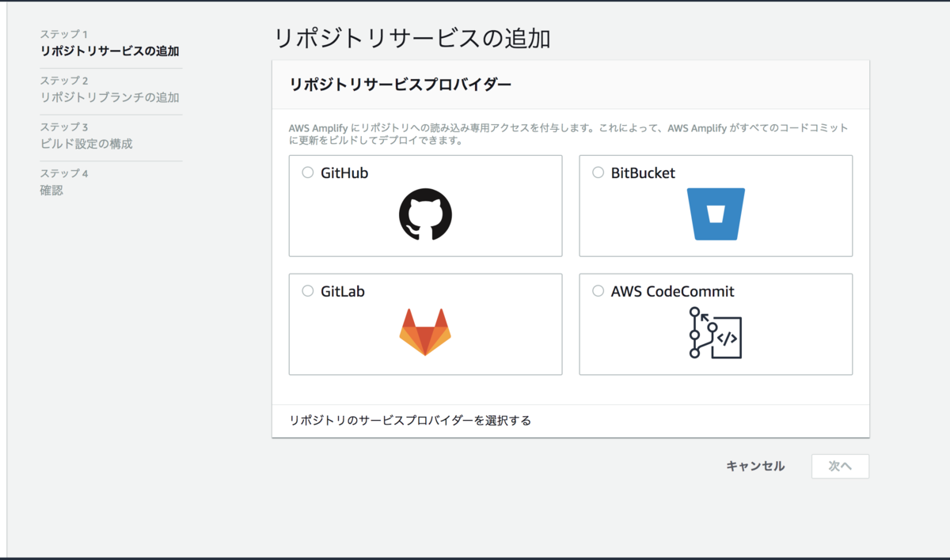Click the BitBucket bucket logo
The width and height of the screenshot is (950, 560).
click(716, 214)
